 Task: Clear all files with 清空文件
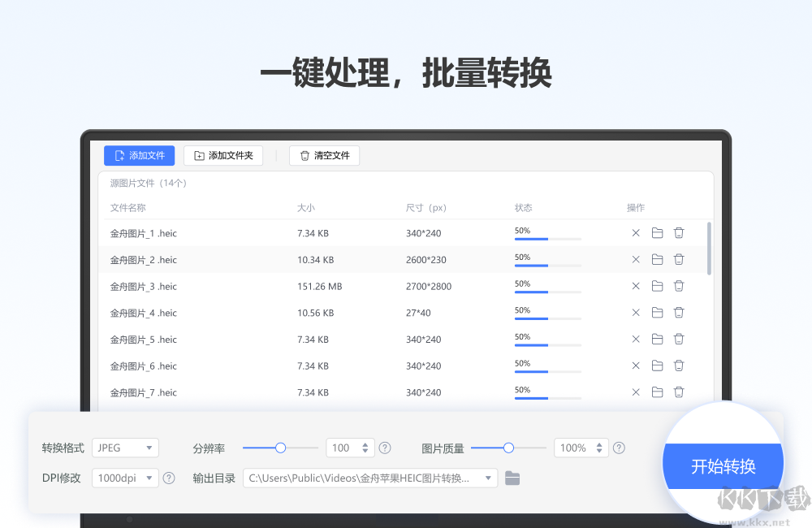pyautogui.click(x=324, y=155)
